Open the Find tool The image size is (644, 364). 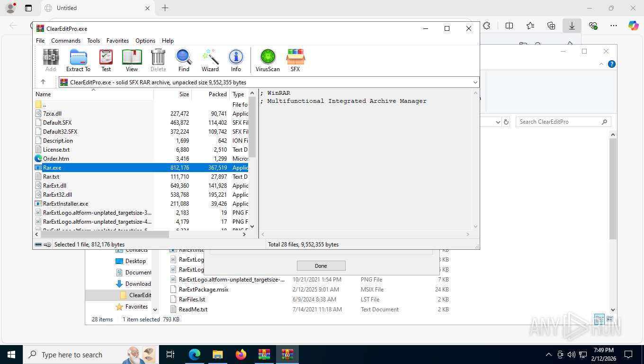tap(184, 60)
